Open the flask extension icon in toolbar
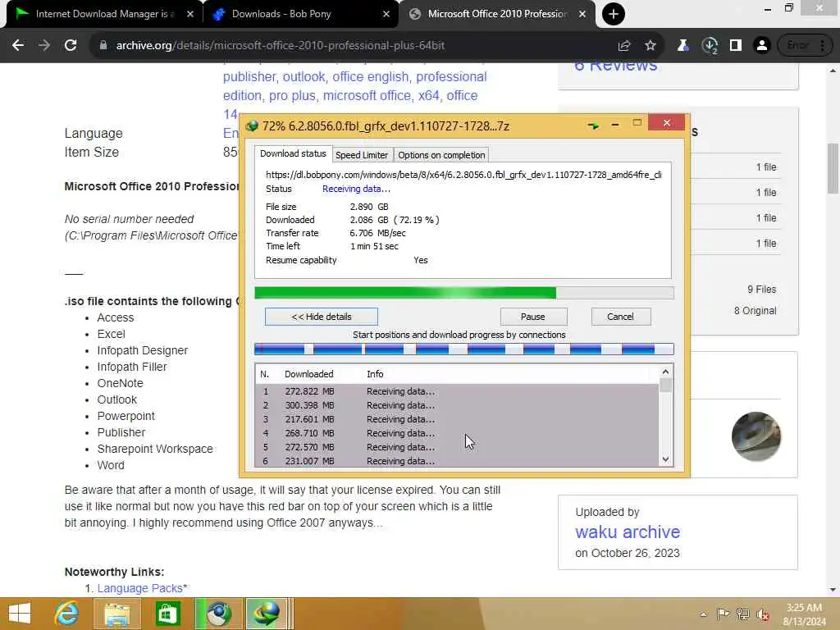 tap(683, 46)
